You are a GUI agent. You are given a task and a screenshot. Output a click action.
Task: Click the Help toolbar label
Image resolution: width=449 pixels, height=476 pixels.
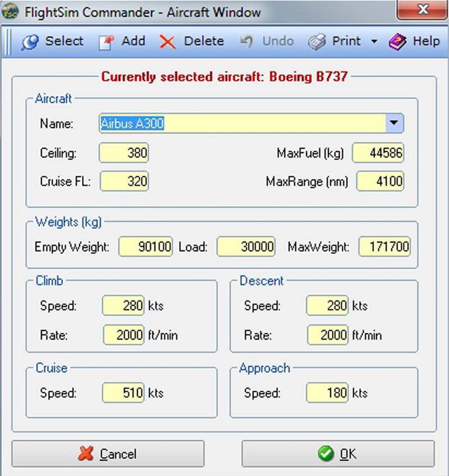tap(426, 41)
